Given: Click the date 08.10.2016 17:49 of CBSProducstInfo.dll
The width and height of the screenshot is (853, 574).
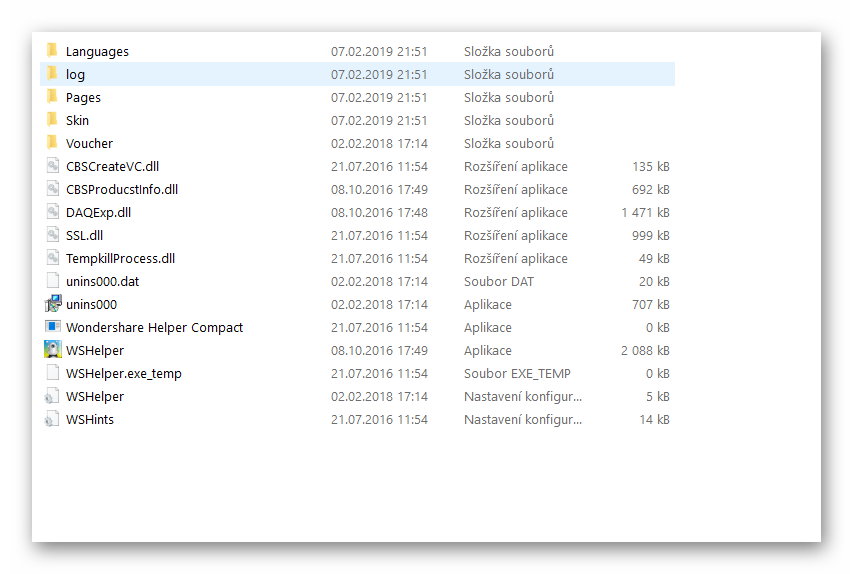Looking at the screenshot, I should [379, 189].
